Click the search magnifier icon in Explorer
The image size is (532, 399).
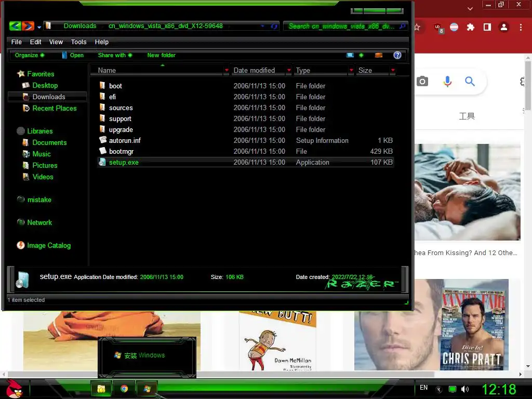[402, 26]
